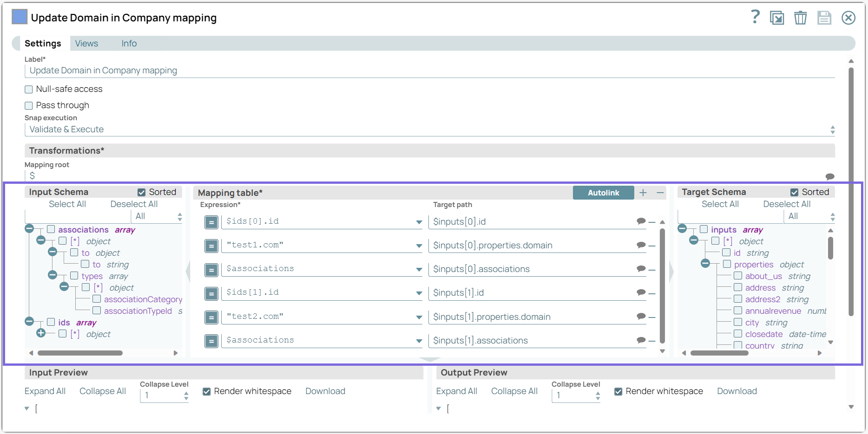Image resolution: width=868 pixels, height=434 pixels.
Task: Click the minus icon beside Autolink
Action: 660,193
